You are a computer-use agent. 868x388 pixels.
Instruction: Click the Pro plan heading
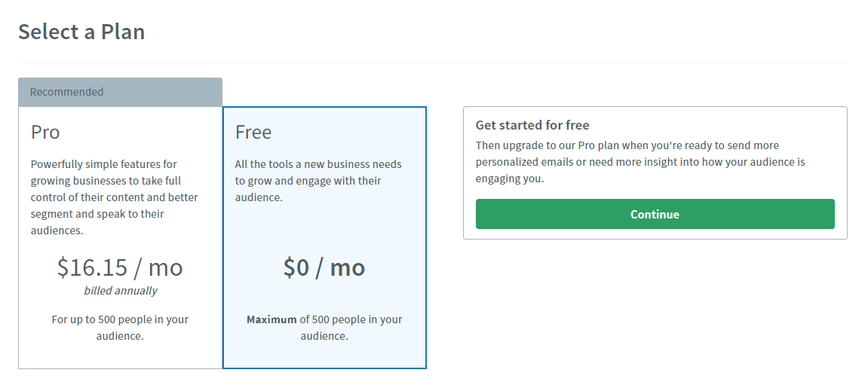coord(45,132)
